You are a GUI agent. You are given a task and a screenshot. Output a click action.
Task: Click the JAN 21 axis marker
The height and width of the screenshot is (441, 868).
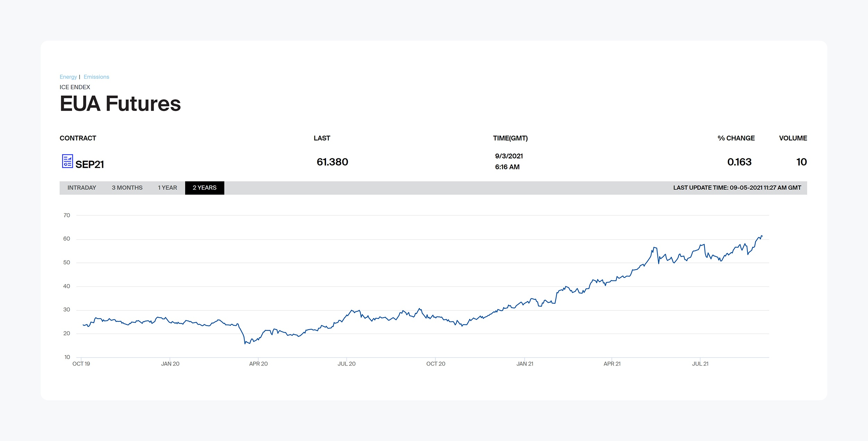click(525, 364)
